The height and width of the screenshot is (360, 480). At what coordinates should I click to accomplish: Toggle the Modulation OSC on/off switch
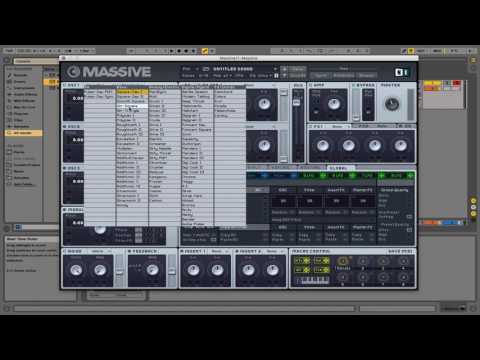tap(65, 210)
